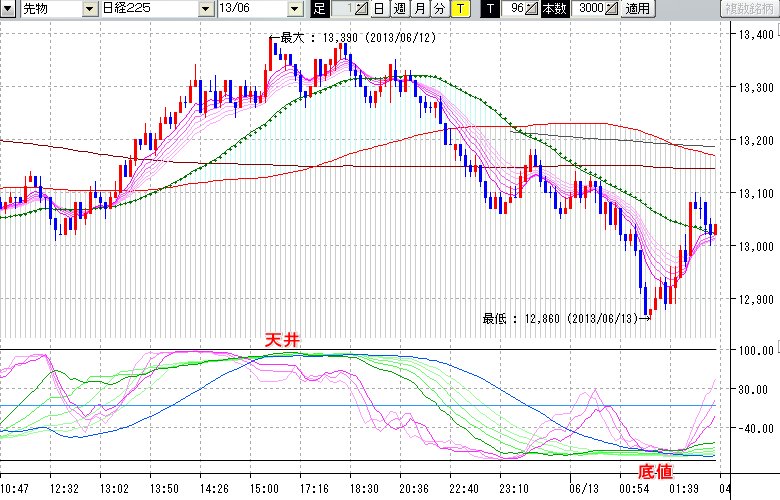This screenshot has width=780, height=500.
Task: Click the 最大 13,390 high marker label
Action: (340, 38)
